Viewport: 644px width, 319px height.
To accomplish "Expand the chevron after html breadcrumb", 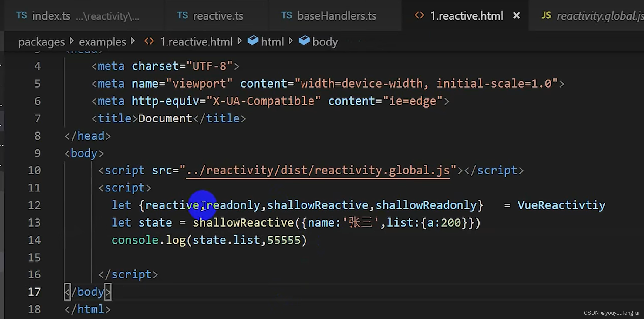I will 291,41.
